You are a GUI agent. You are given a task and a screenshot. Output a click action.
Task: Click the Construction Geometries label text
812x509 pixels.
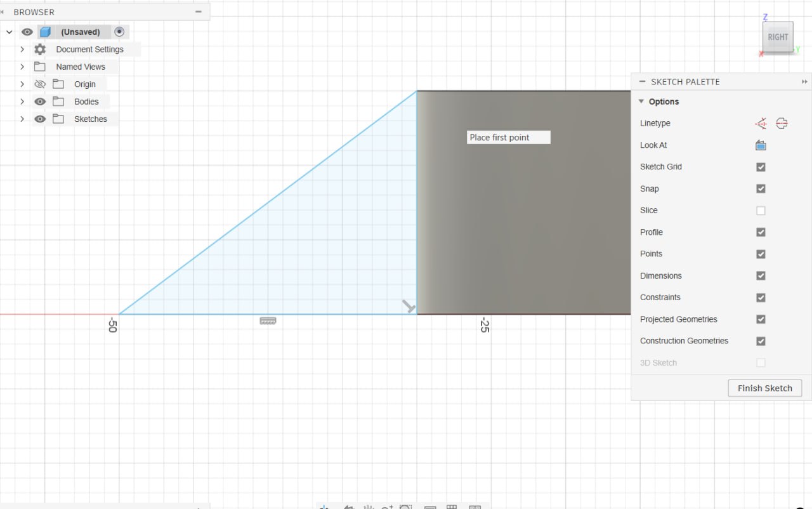coord(684,341)
